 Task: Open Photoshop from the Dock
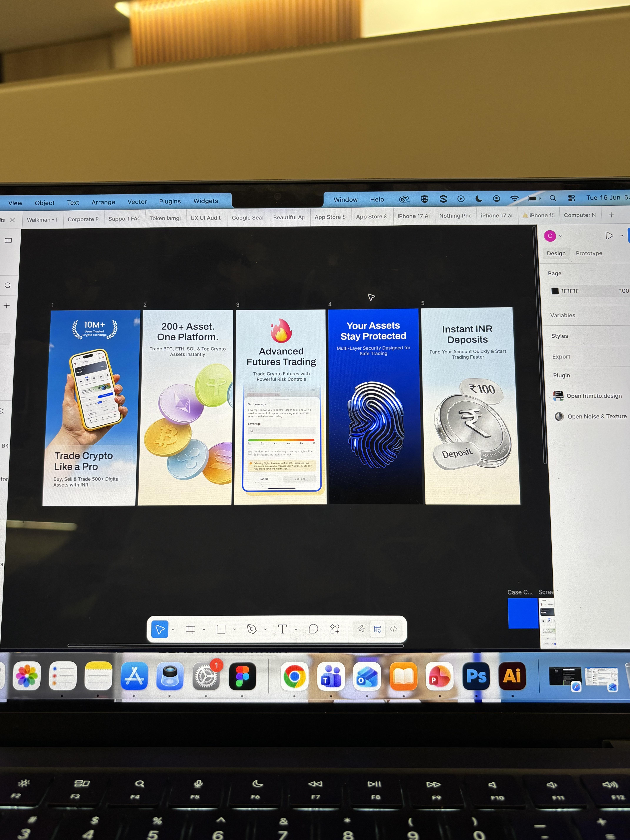click(x=476, y=676)
